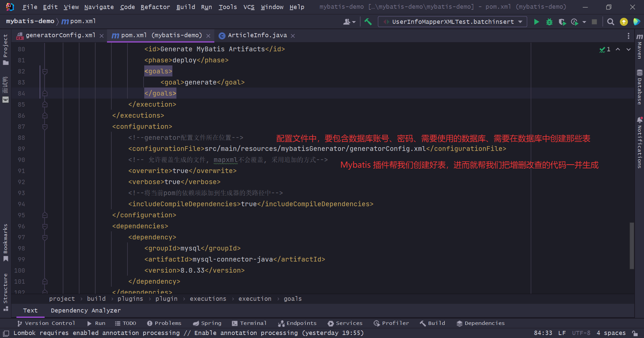
Task: Open the Notifications tool window
Action: tap(640, 142)
